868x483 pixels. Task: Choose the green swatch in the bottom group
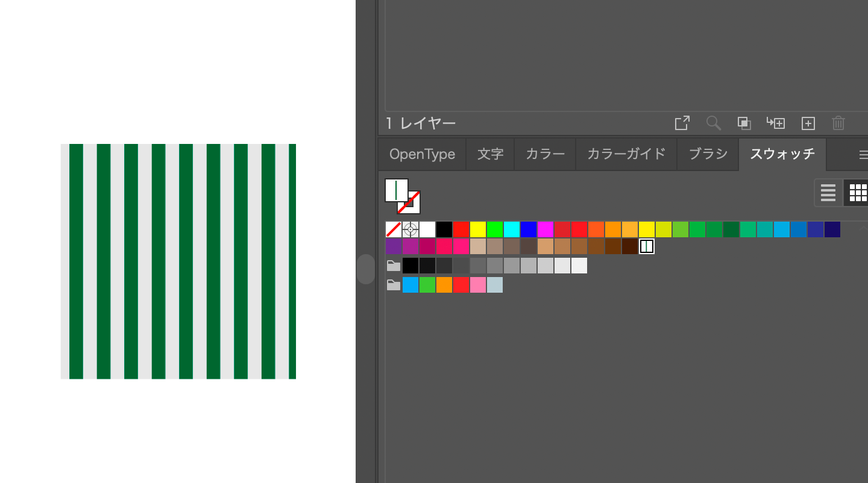[x=427, y=285]
